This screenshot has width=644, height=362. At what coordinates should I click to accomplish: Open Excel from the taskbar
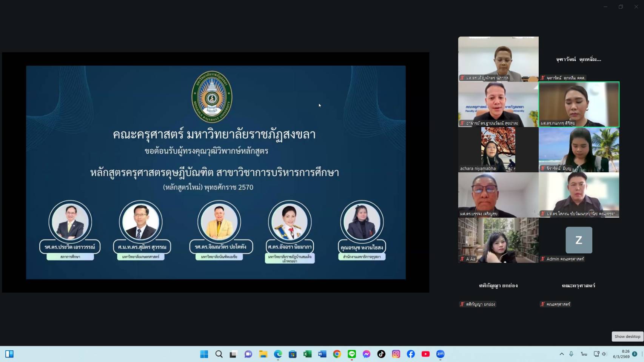coord(307,354)
